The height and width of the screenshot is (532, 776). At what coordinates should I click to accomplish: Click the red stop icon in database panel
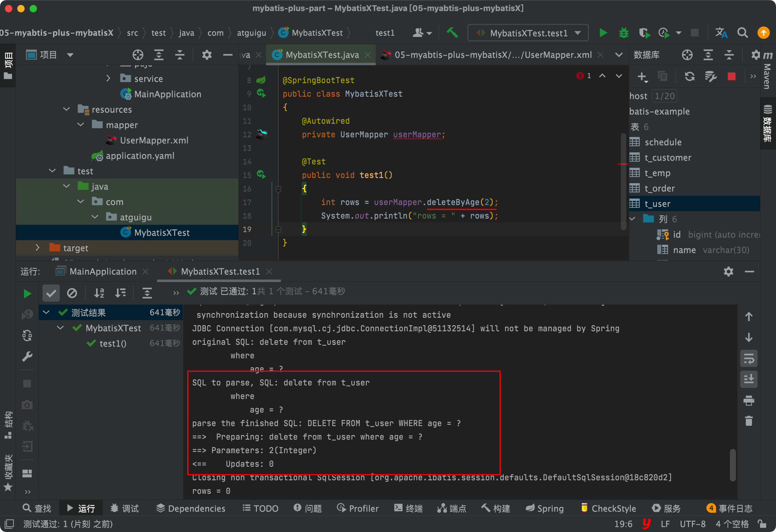coord(731,76)
